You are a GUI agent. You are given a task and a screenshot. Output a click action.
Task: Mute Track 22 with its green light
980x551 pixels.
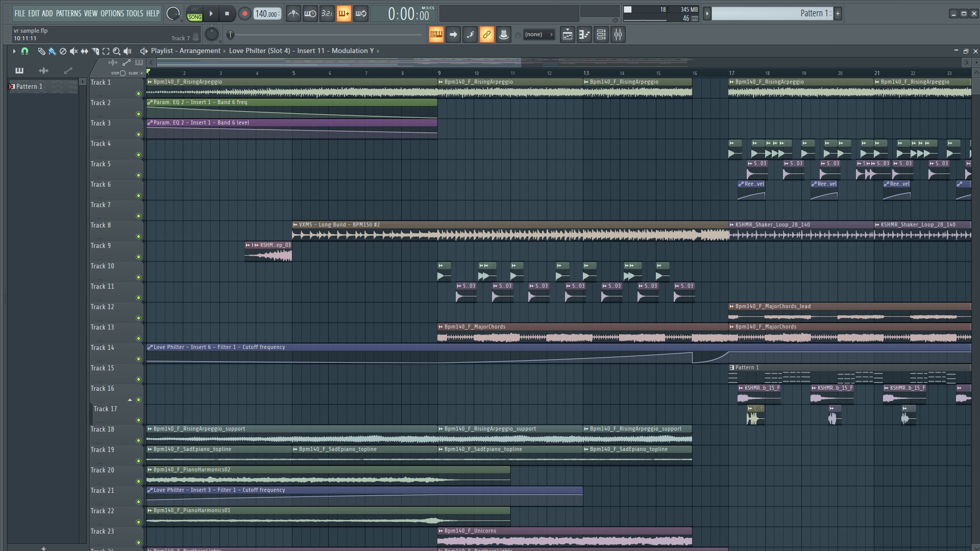click(x=138, y=522)
